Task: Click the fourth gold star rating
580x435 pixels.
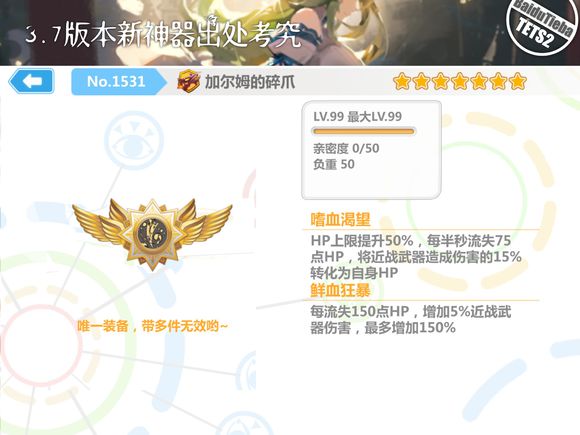Action: coord(459,81)
